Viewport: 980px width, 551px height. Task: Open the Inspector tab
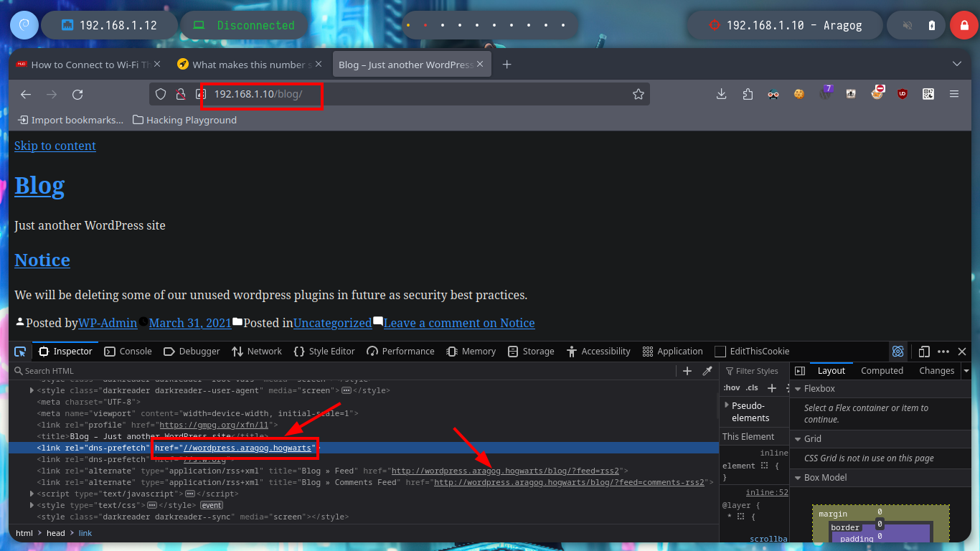[65, 352]
